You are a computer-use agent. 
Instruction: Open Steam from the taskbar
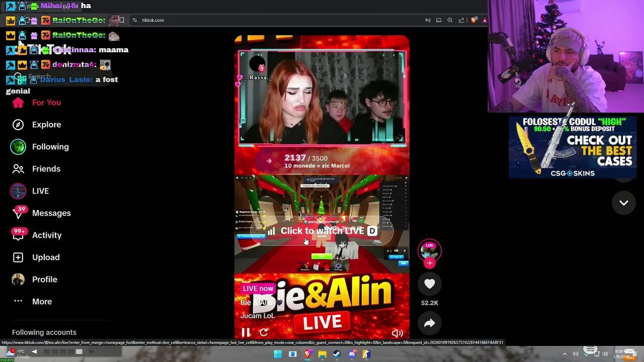coord(337,354)
